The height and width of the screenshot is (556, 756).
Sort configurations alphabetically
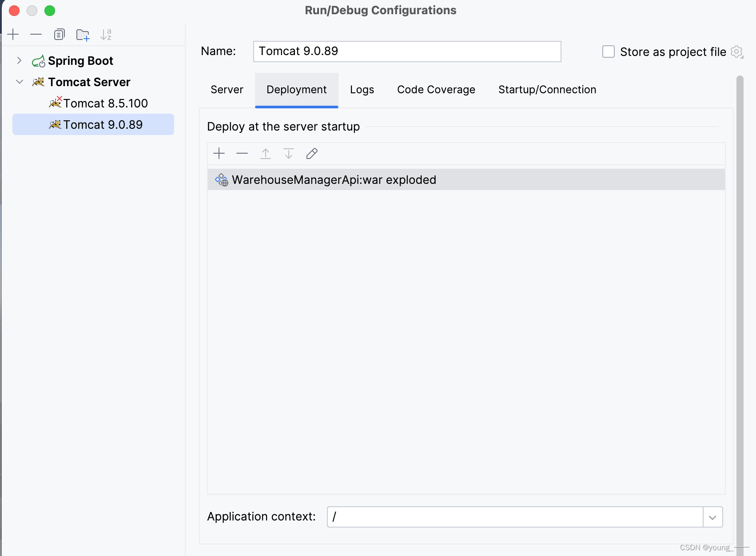click(x=106, y=34)
